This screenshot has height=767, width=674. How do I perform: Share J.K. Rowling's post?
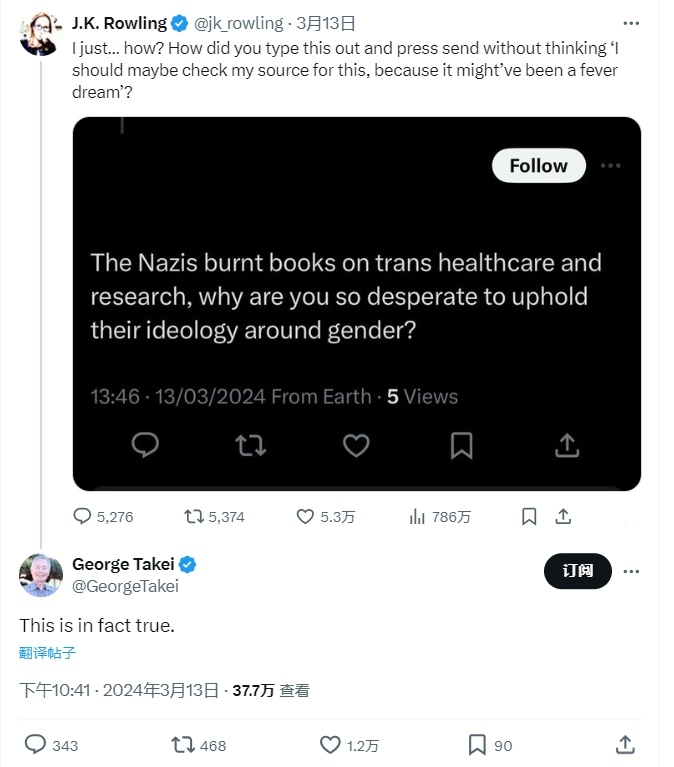click(x=563, y=516)
